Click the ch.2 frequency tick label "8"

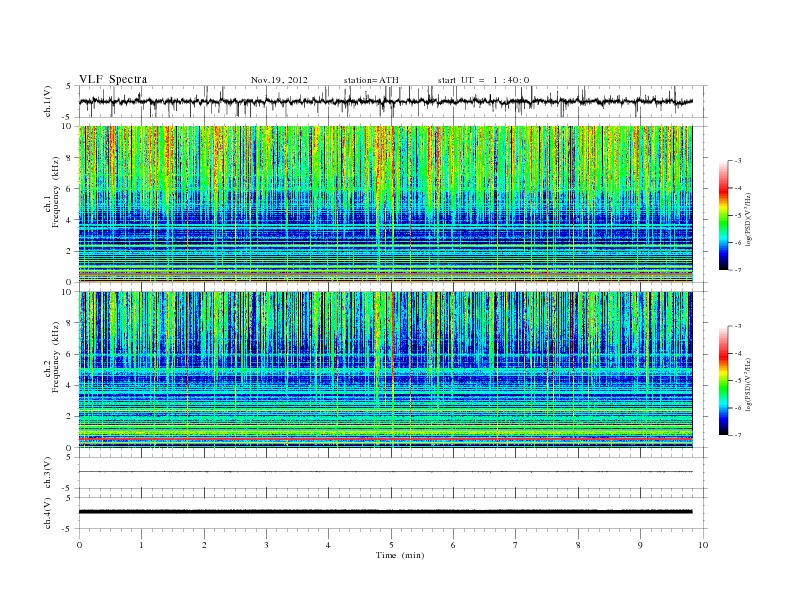[x=70, y=323]
